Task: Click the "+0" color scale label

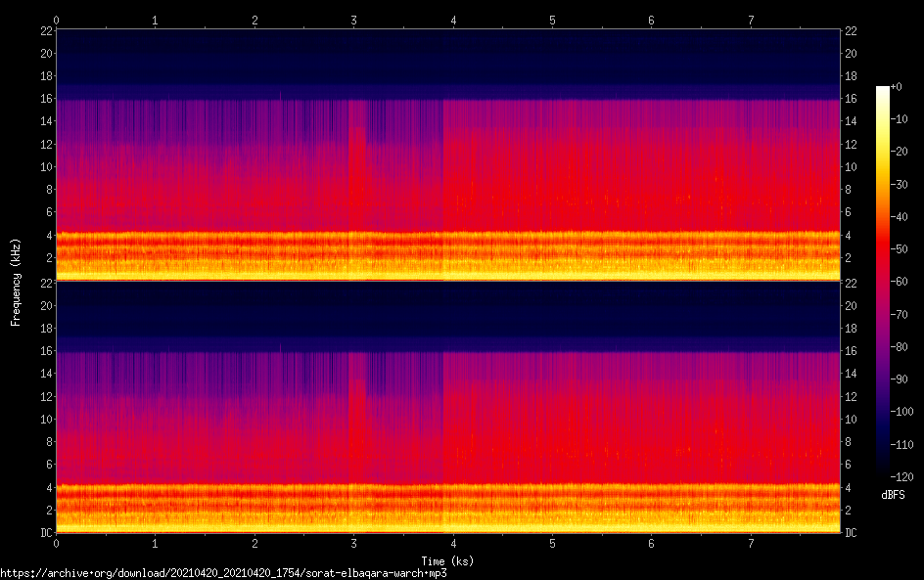Action: pos(897,86)
